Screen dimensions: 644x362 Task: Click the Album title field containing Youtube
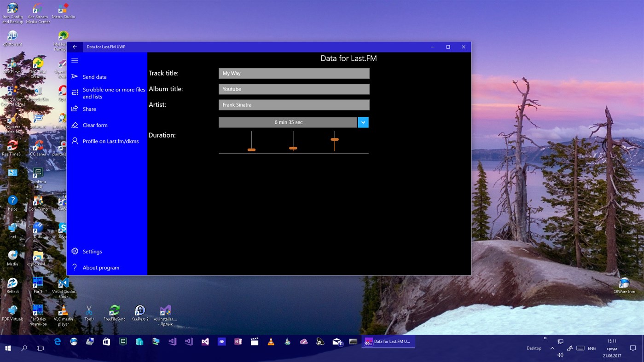pos(294,89)
